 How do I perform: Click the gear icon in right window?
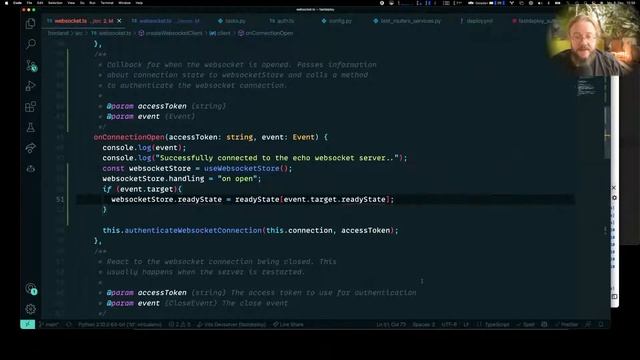[x=614, y=198]
